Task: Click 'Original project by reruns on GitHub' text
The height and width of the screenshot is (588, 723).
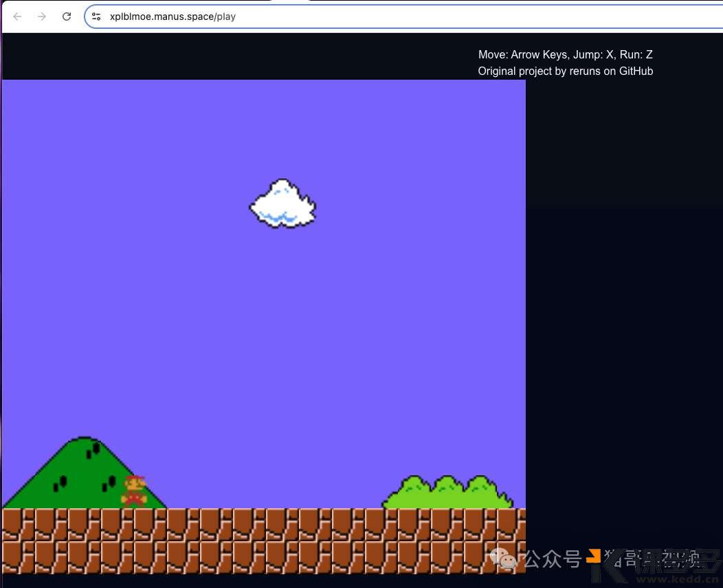Action: 566,71
